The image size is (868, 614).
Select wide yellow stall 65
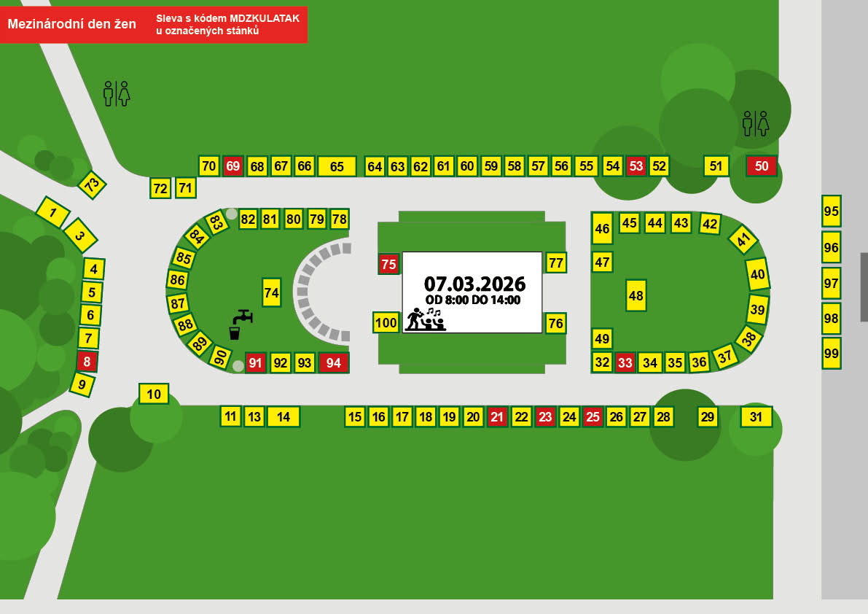337,166
